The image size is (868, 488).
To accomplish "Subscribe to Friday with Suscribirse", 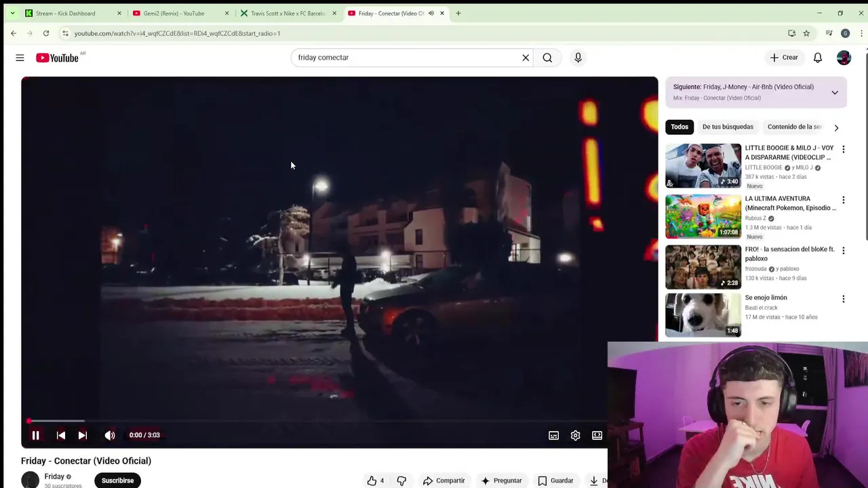I will pos(117,481).
